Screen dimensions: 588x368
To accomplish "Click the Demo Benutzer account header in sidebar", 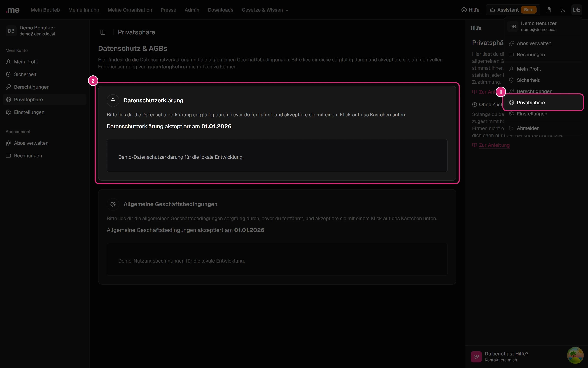I will pos(45,31).
